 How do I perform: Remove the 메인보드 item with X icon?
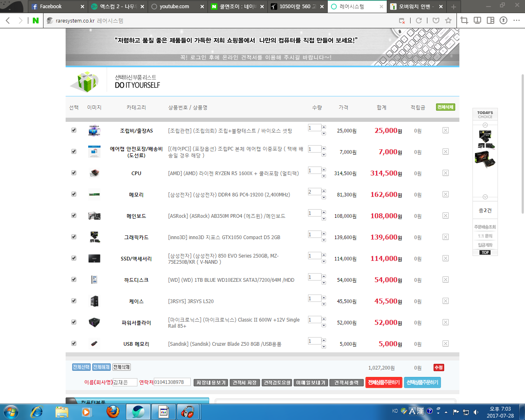point(445,216)
